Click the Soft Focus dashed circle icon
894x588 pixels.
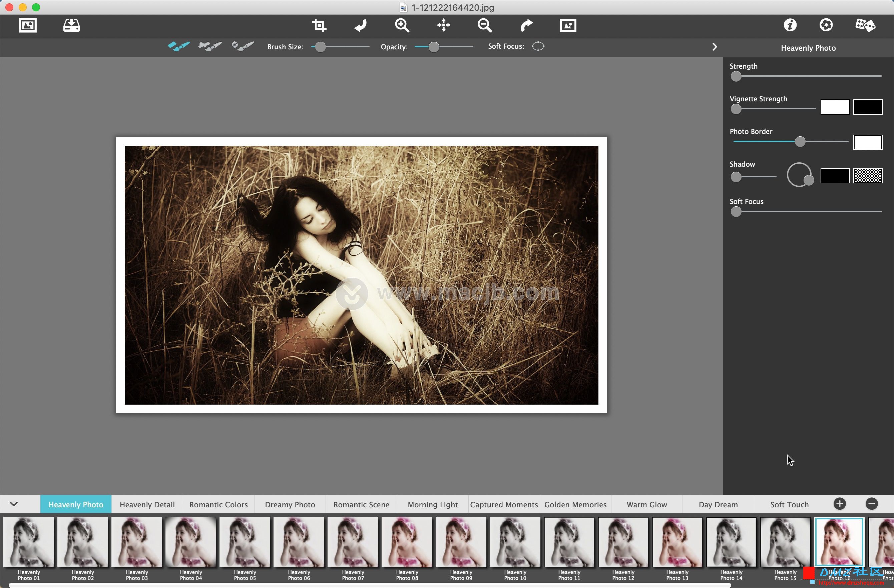[x=538, y=46]
